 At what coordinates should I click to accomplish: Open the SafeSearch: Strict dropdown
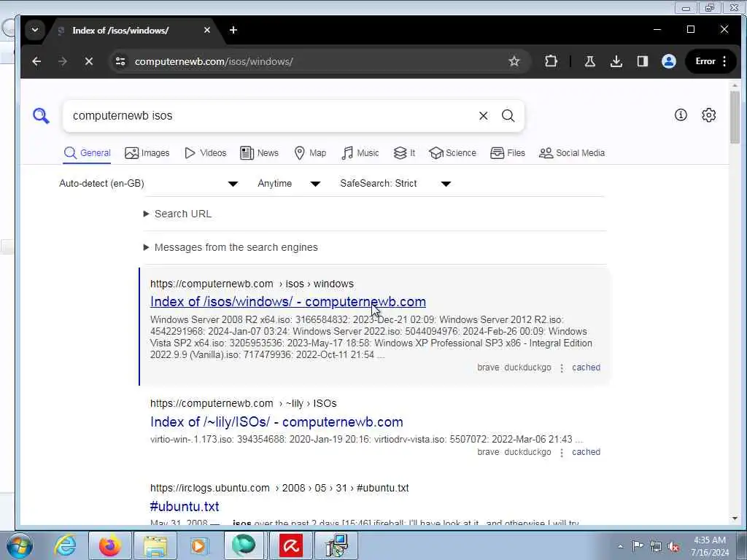[x=395, y=183]
